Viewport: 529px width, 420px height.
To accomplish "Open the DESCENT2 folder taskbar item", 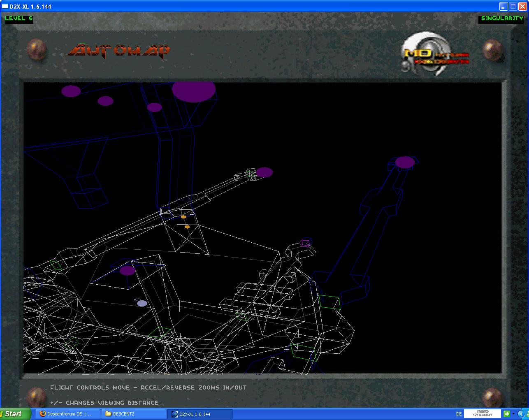I will (134, 414).
